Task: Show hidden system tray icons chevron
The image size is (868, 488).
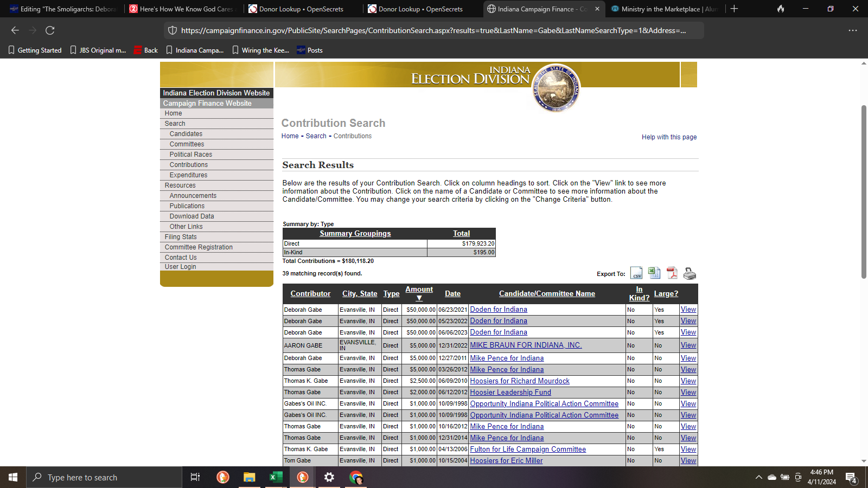Action: click(x=758, y=477)
